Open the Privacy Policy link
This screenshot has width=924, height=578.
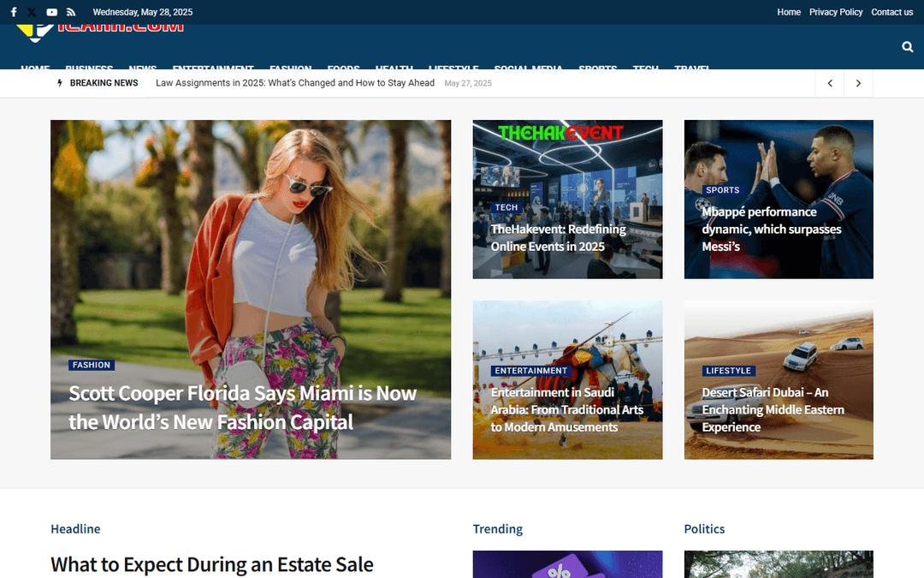coord(836,12)
